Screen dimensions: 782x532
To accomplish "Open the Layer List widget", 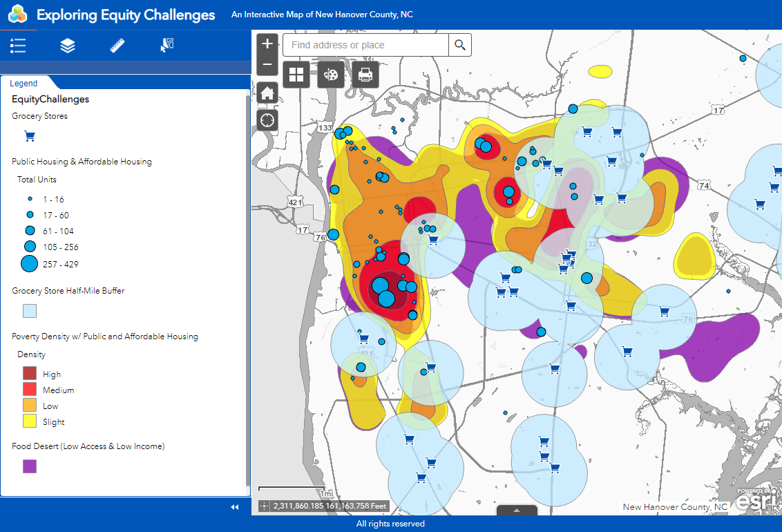I will pyautogui.click(x=67, y=46).
